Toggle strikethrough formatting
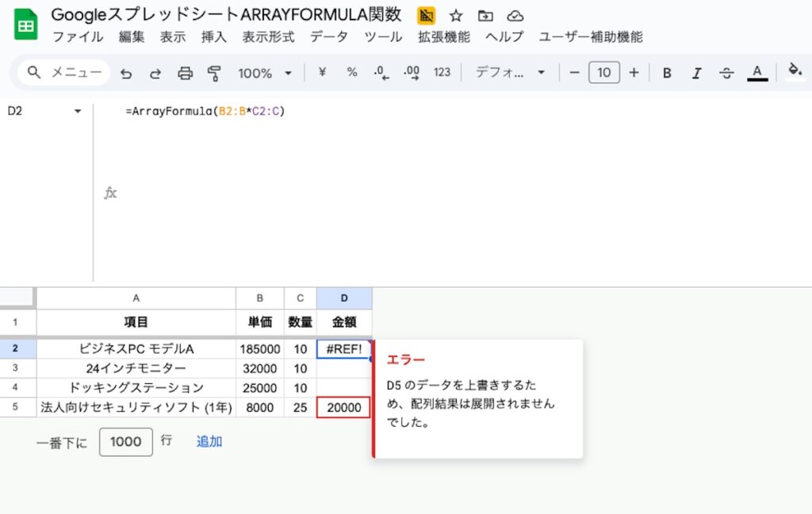Image resolution: width=812 pixels, height=514 pixels. tap(726, 73)
